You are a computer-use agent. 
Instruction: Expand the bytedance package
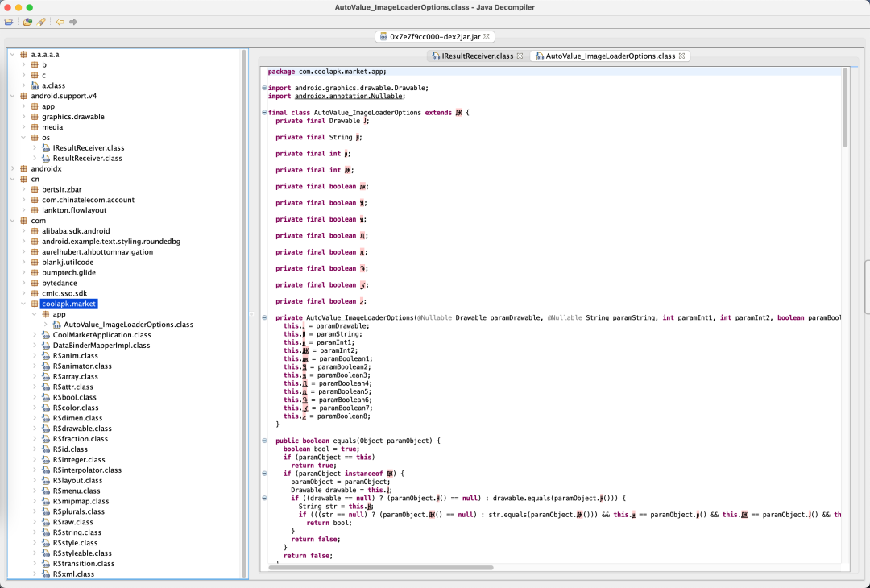tap(23, 283)
